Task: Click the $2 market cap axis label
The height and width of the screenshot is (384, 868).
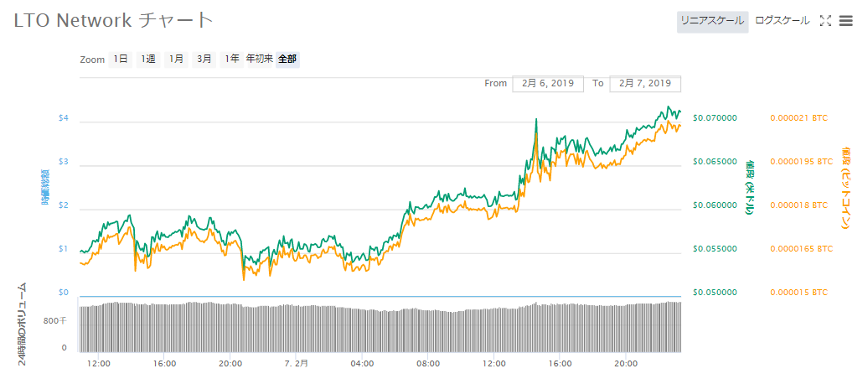Action: [63, 205]
